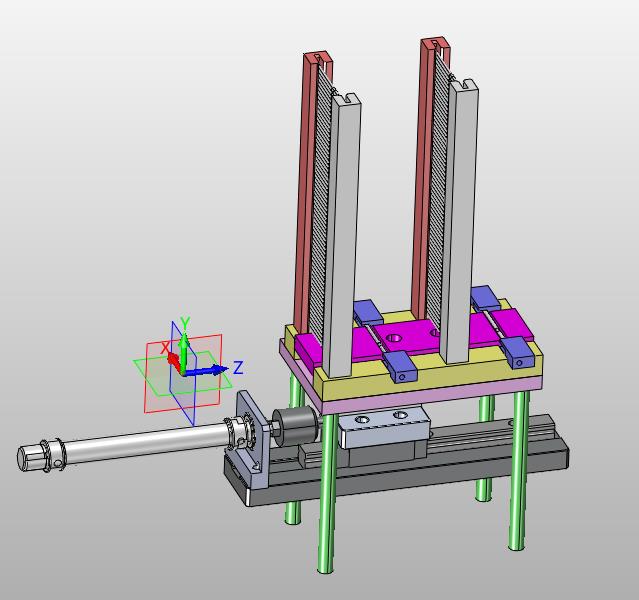Image resolution: width=639 pixels, height=600 pixels.
Task: Select the yellow table plate
Action: (432, 375)
